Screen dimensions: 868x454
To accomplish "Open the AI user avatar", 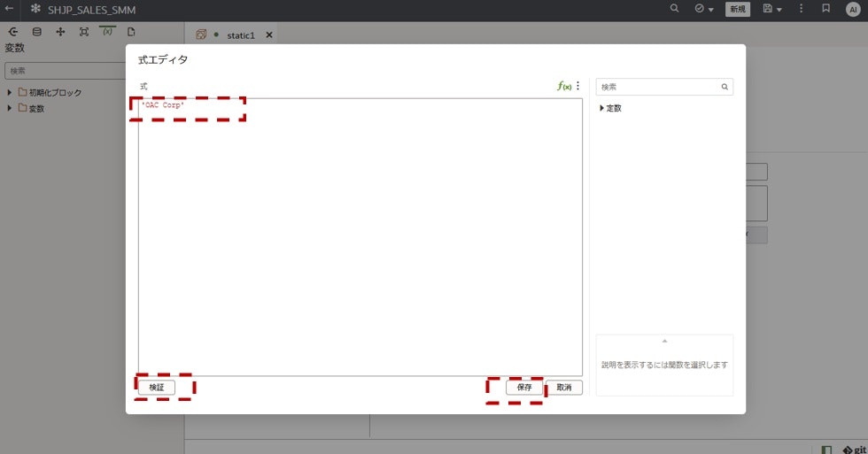I will tap(853, 10).
